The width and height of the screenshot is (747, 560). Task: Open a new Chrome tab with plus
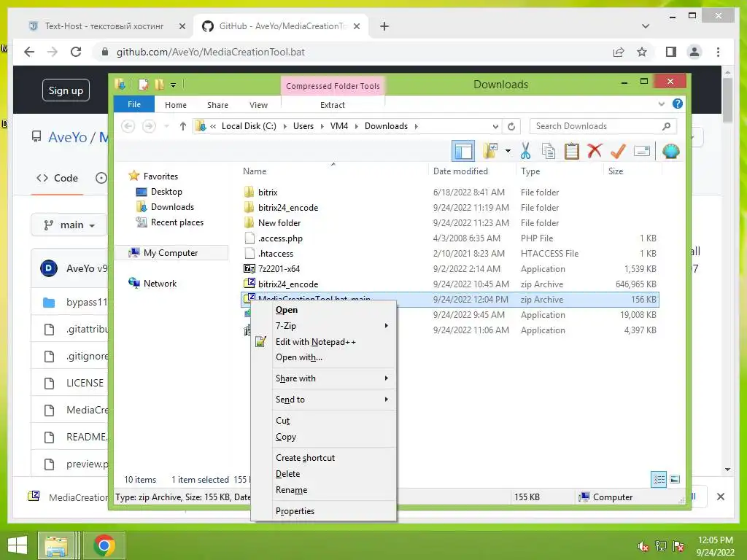[384, 26]
